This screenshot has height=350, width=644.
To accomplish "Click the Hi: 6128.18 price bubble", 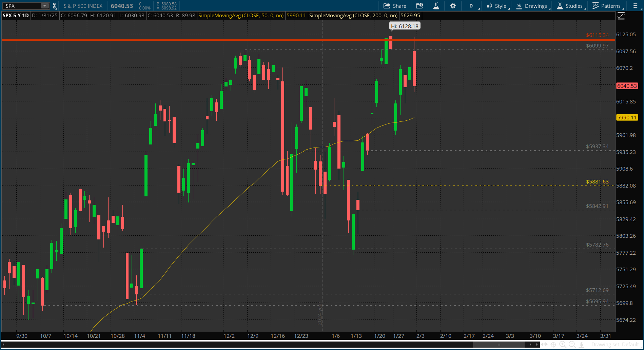I will coord(405,26).
